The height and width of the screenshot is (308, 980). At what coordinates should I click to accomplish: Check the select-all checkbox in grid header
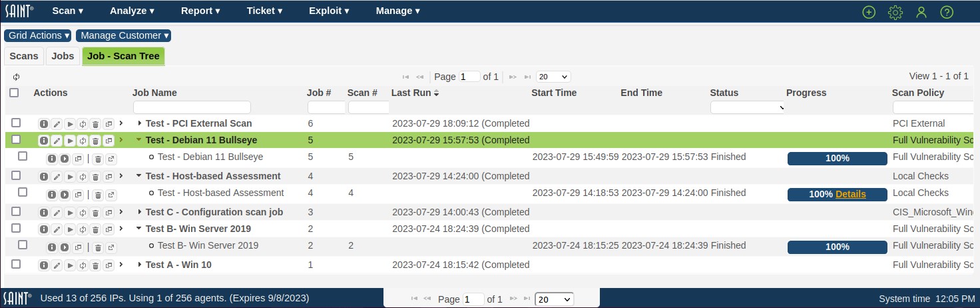coord(14,93)
